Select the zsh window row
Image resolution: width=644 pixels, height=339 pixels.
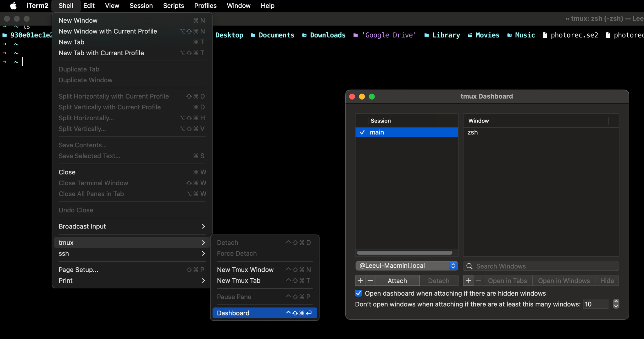coord(541,132)
